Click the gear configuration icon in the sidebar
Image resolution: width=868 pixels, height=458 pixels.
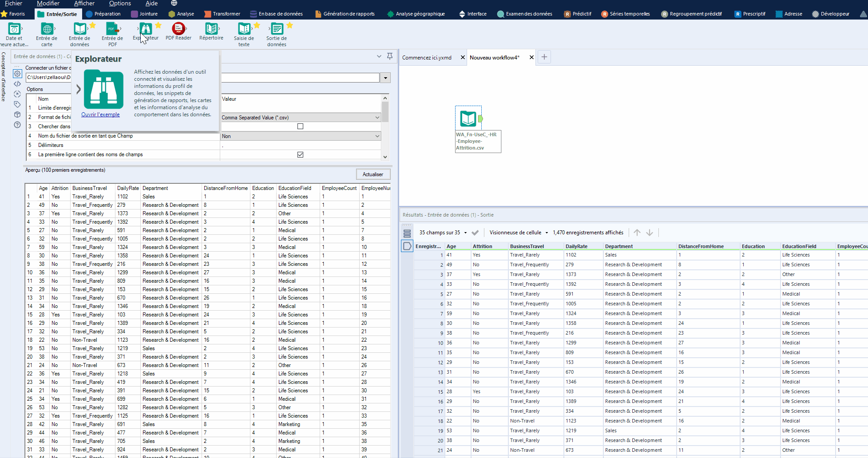click(x=17, y=73)
